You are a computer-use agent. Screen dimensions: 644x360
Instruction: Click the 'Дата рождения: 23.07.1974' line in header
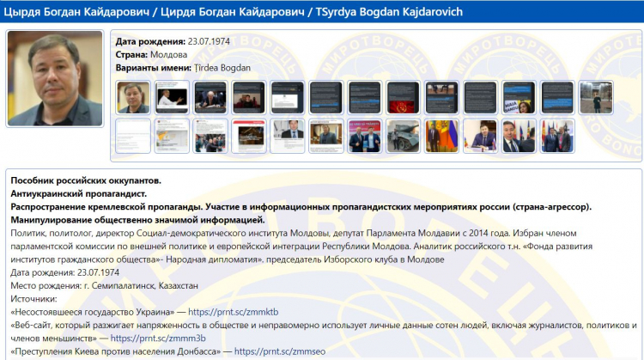point(173,41)
